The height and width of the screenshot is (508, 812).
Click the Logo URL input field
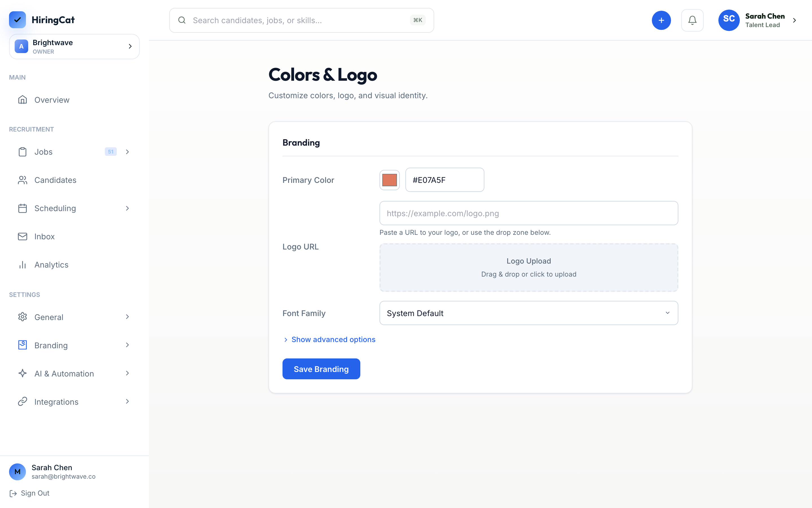click(x=528, y=213)
